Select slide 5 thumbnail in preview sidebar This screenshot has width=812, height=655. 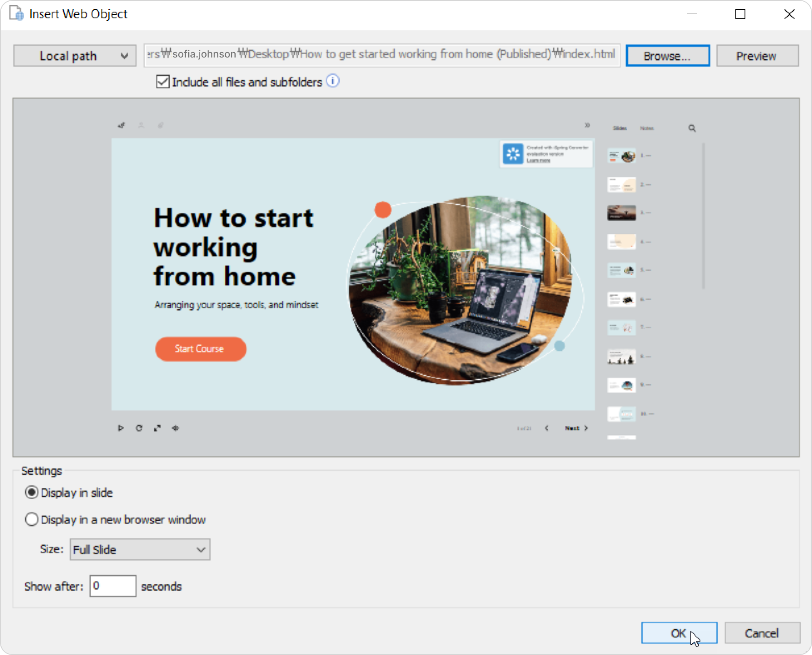coord(622,270)
